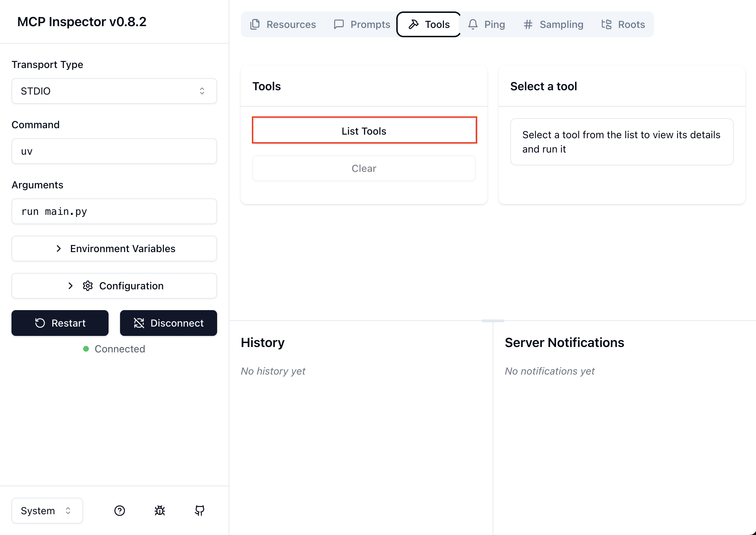Viewport: 756px width, 535px height.
Task: Click the 'No history yet' text
Action: (273, 371)
